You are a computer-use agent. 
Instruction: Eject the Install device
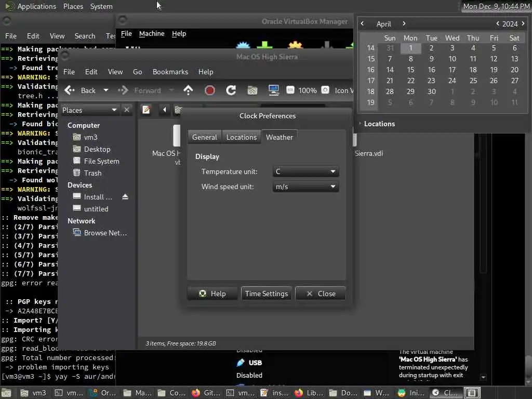[125, 197]
